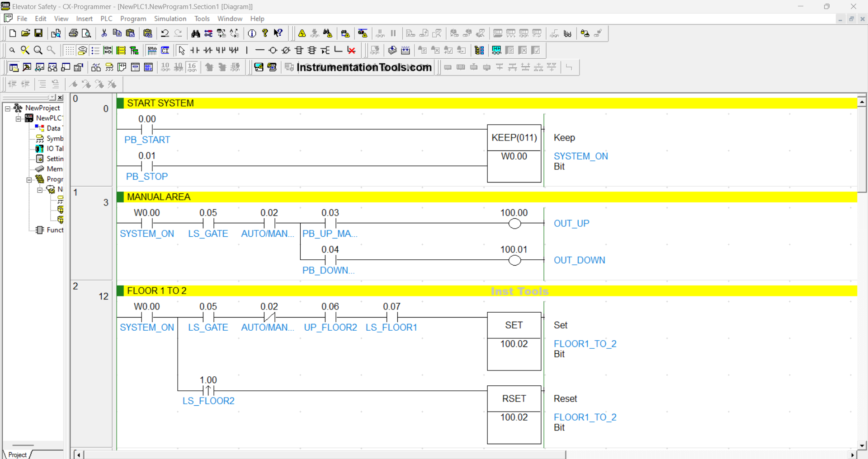Switch to the Project tab at bottom

17,454
